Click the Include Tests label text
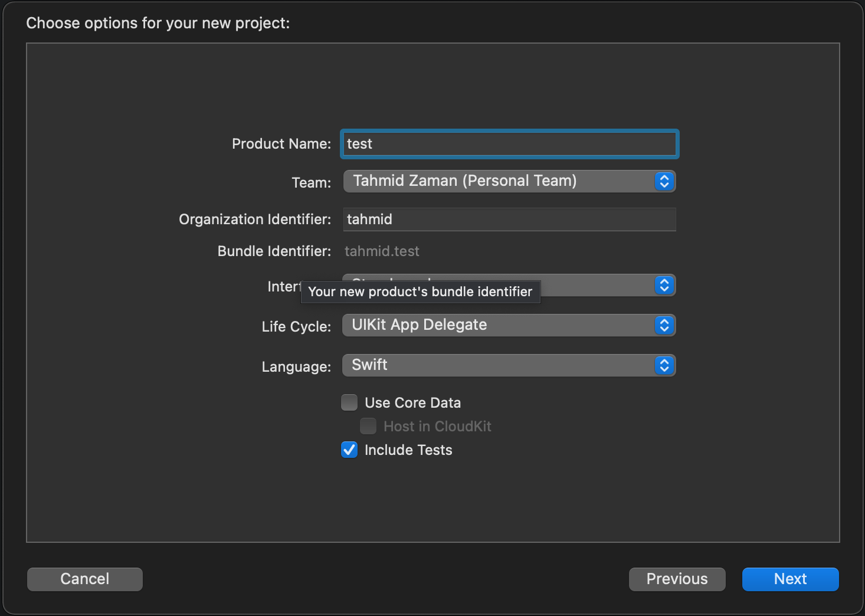The height and width of the screenshot is (616, 865). [x=408, y=450]
